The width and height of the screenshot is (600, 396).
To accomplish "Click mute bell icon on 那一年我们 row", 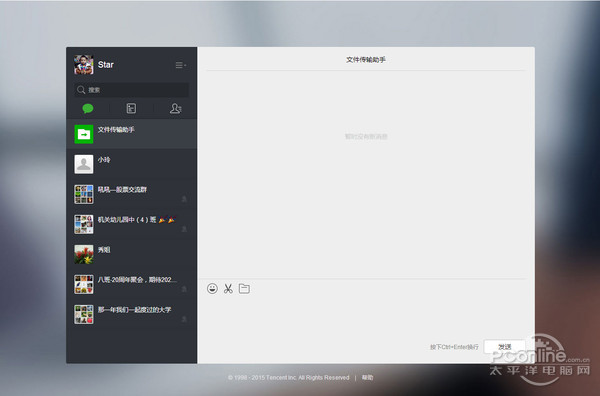I will pos(184,319).
